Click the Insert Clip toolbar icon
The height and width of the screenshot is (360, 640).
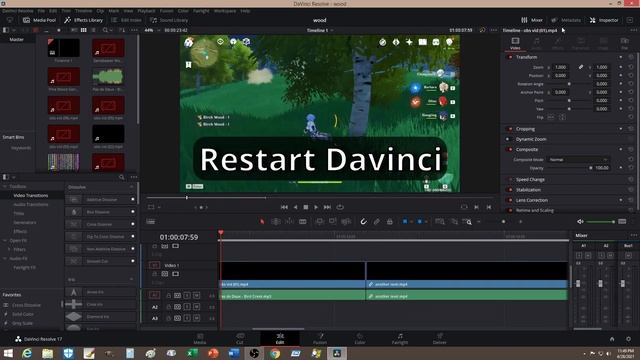coord(320,222)
